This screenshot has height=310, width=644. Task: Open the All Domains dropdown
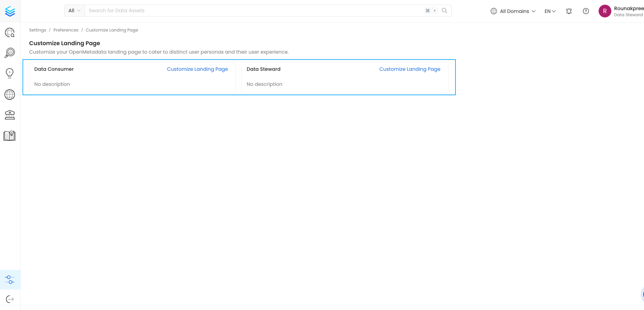coord(513,11)
